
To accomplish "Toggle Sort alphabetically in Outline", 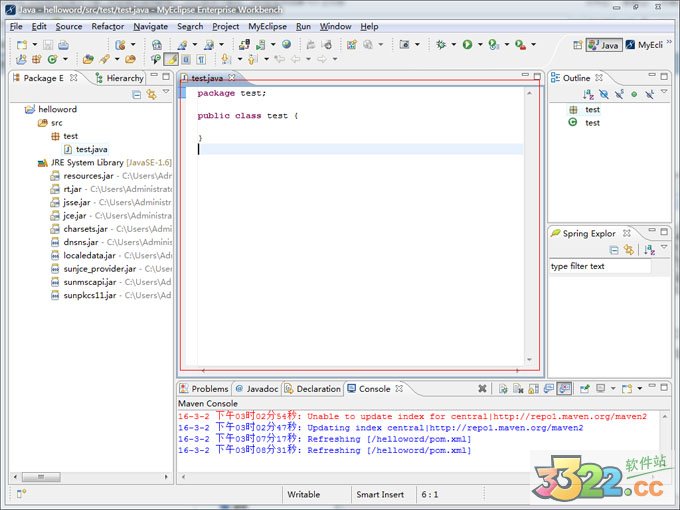I will click(588, 94).
